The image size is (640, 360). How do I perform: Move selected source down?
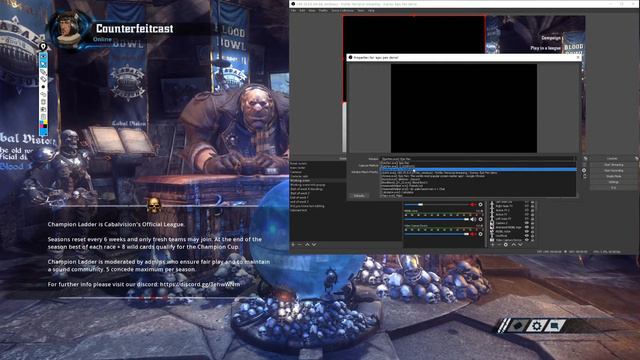tap(520, 244)
